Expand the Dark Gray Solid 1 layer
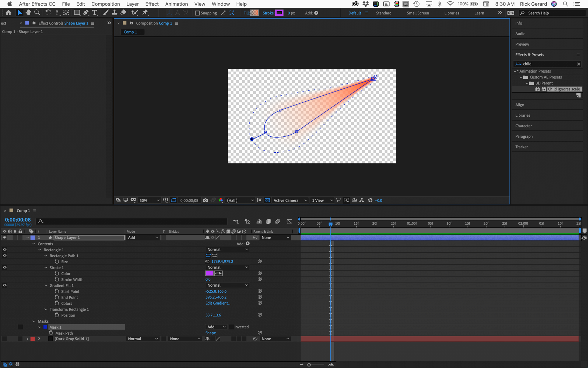Screen dimensions: 588x368 click(27, 339)
